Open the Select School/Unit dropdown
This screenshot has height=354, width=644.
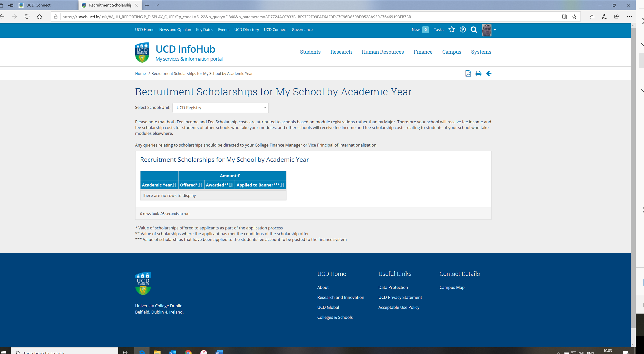[220, 108]
